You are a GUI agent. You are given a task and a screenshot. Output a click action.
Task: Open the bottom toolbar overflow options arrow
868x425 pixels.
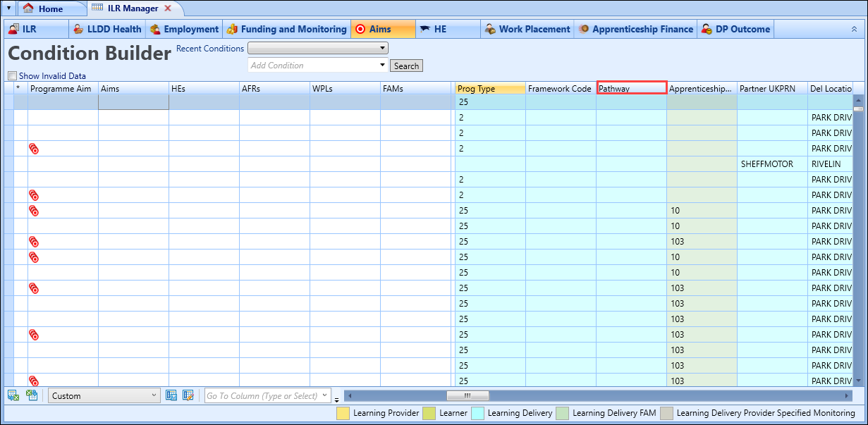tap(337, 399)
